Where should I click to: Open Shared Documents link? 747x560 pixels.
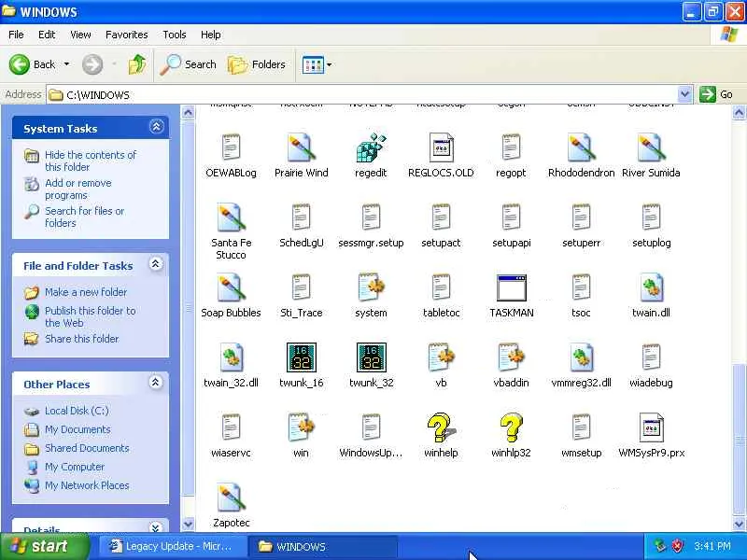87,448
